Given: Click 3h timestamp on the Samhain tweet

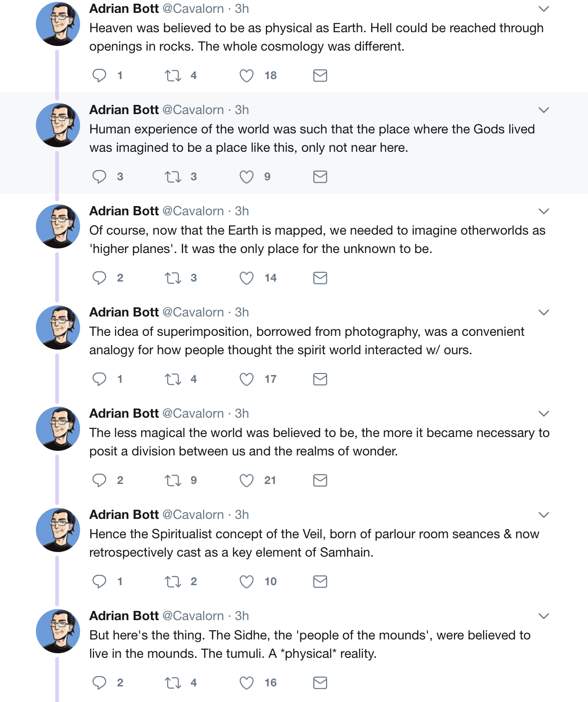Looking at the screenshot, I should coord(242,515).
